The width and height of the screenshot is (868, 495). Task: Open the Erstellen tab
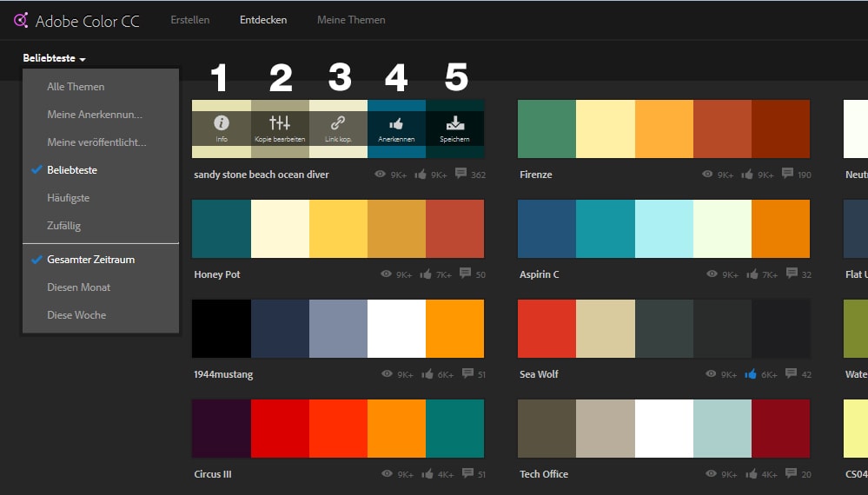[x=189, y=20]
